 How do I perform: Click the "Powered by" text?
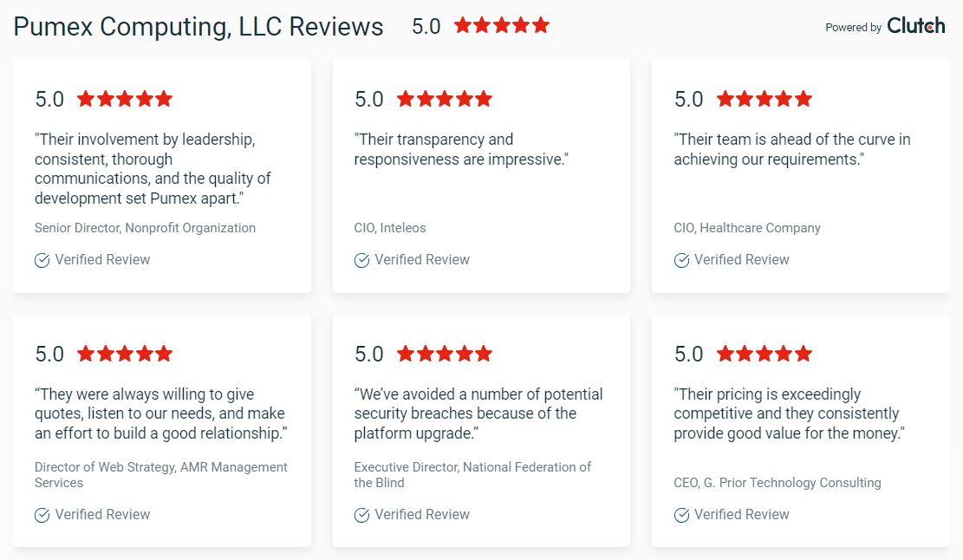point(853,28)
